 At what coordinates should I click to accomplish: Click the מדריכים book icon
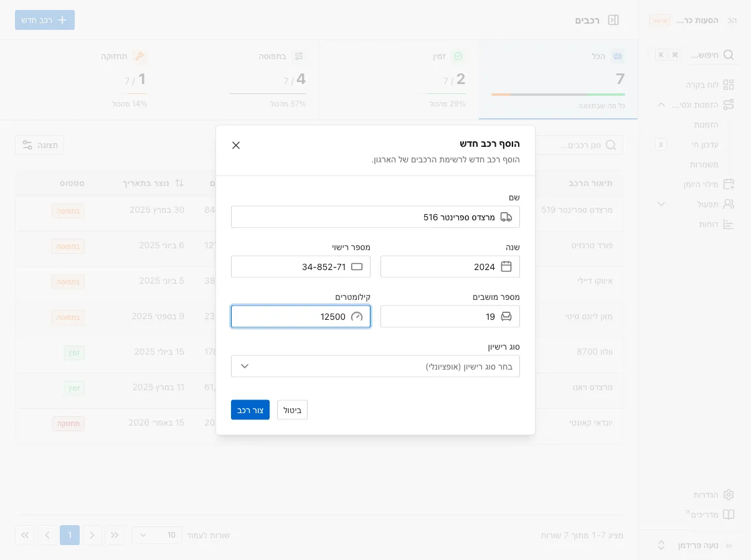pyautogui.click(x=729, y=515)
